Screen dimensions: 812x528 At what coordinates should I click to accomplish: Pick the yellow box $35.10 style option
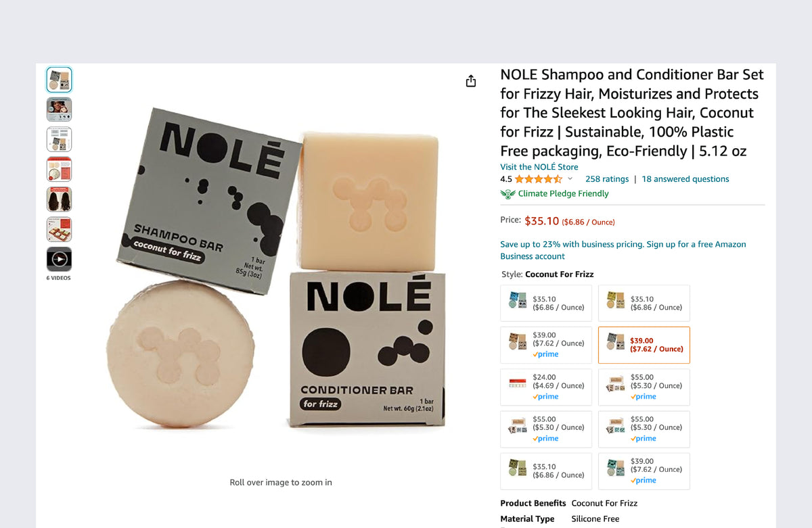coord(644,303)
